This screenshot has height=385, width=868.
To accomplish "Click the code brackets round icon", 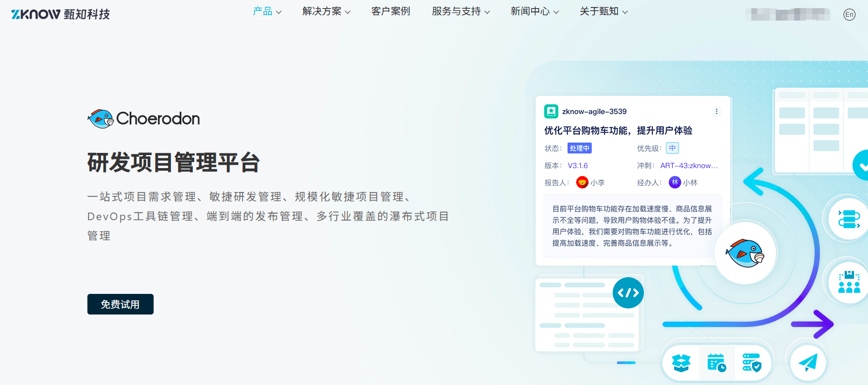I will click(x=628, y=293).
